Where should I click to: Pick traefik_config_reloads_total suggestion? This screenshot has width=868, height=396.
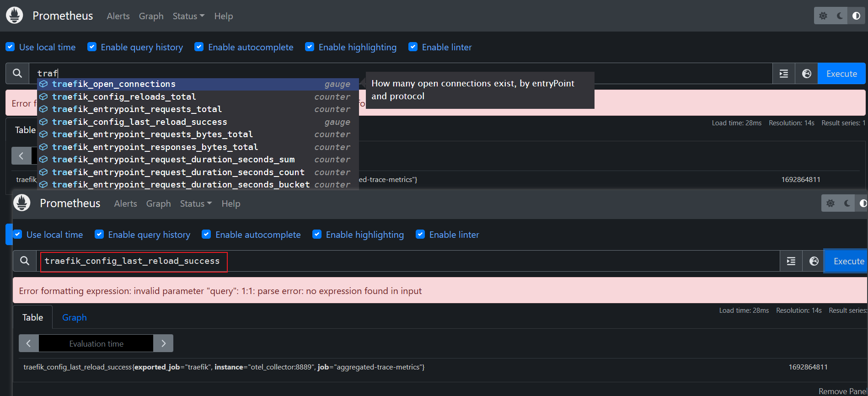point(198,97)
